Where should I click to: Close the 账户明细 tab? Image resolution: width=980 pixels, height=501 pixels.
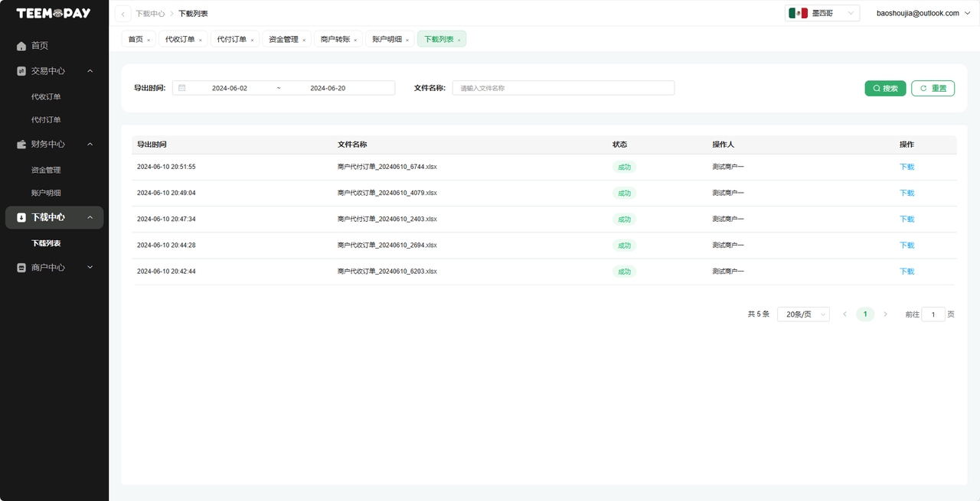tap(407, 40)
